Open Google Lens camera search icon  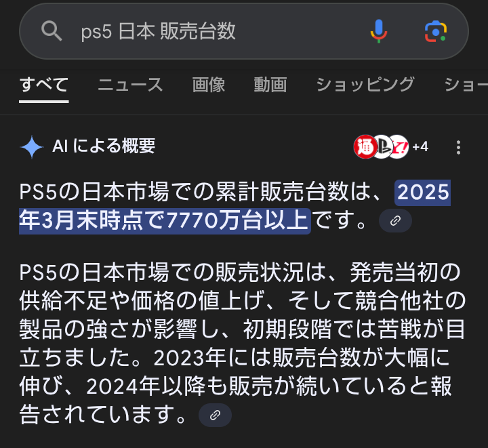pyautogui.click(x=435, y=31)
